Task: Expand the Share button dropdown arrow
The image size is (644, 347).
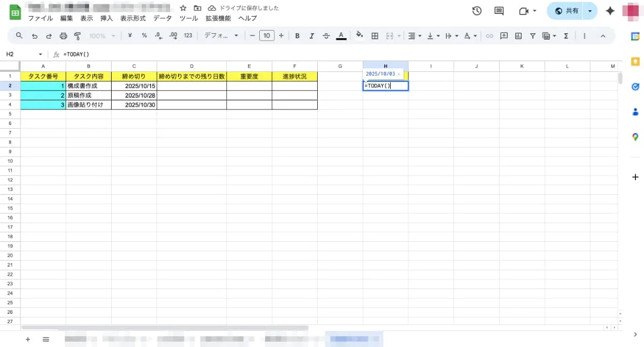Action: point(589,10)
